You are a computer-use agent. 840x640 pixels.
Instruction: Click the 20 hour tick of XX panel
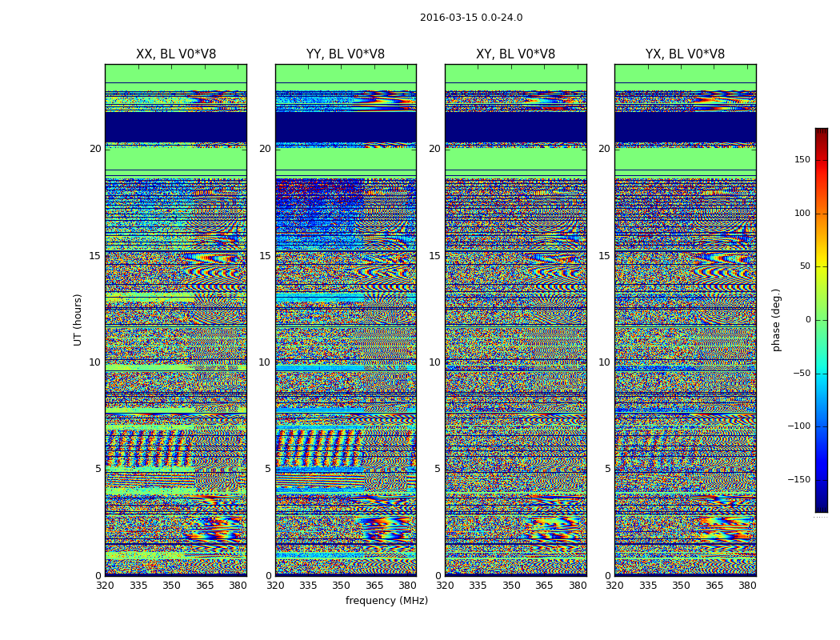(95, 148)
